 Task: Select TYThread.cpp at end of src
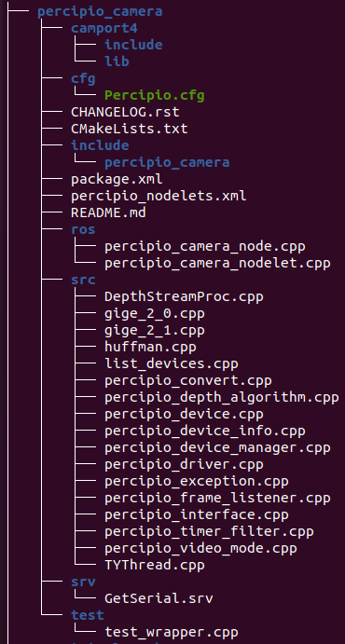coord(155,566)
